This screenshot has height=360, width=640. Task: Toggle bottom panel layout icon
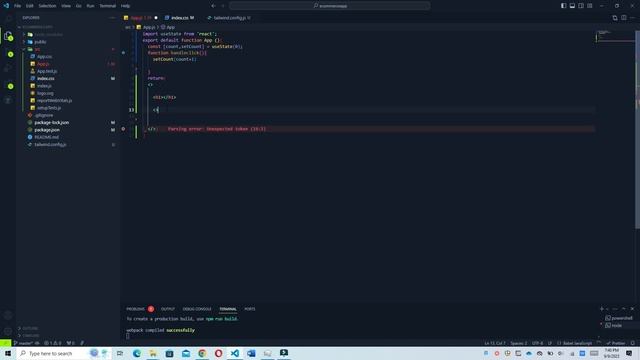pyautogui.click(x=572, y=6)
